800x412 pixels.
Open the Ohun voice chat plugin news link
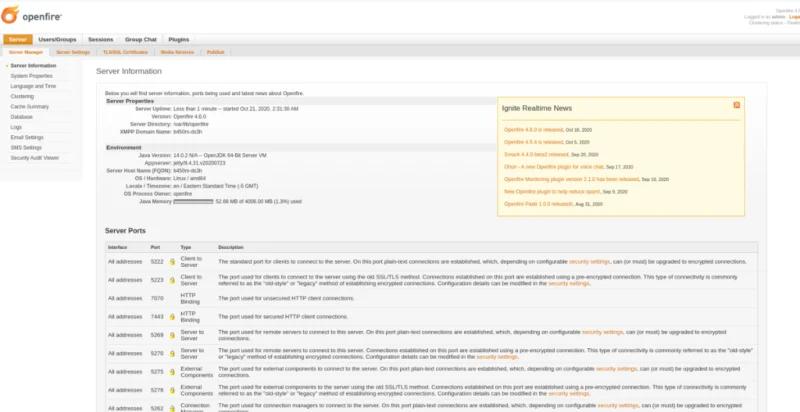tap(554, 167)
